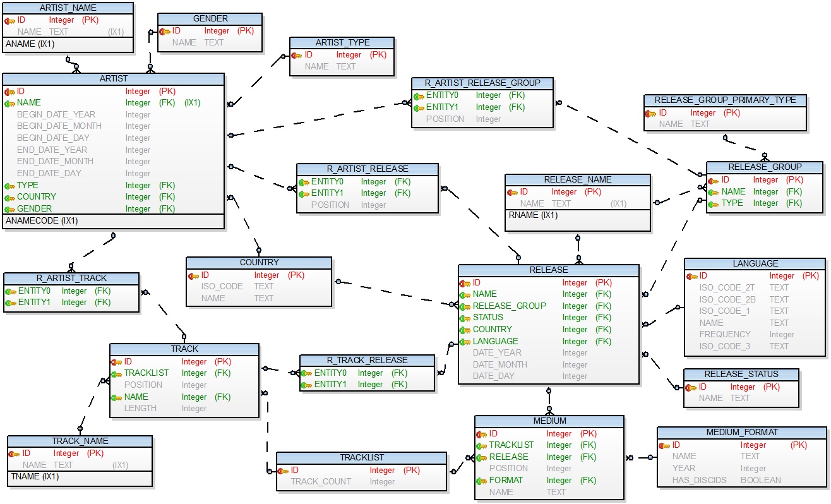This screenshot has height=504, width=831.
Task: Select the foreign key icon on MEDIUM FORMAT
Action: tap(482, 480)
